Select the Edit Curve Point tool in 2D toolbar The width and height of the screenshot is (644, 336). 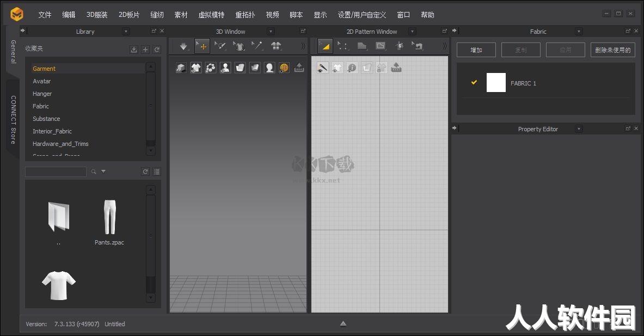coord(343,46)
